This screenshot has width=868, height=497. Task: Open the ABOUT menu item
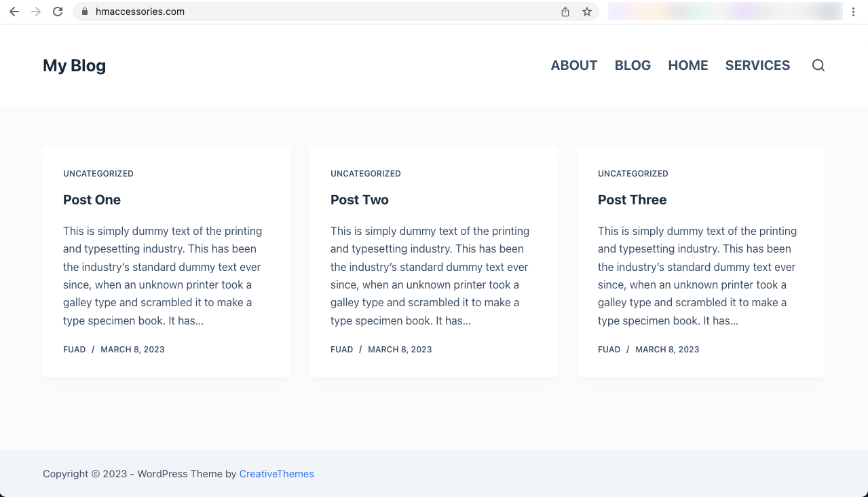[573, 65]
